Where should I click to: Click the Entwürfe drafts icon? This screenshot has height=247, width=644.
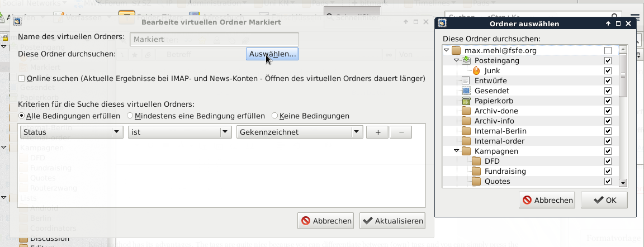(467, 81)
